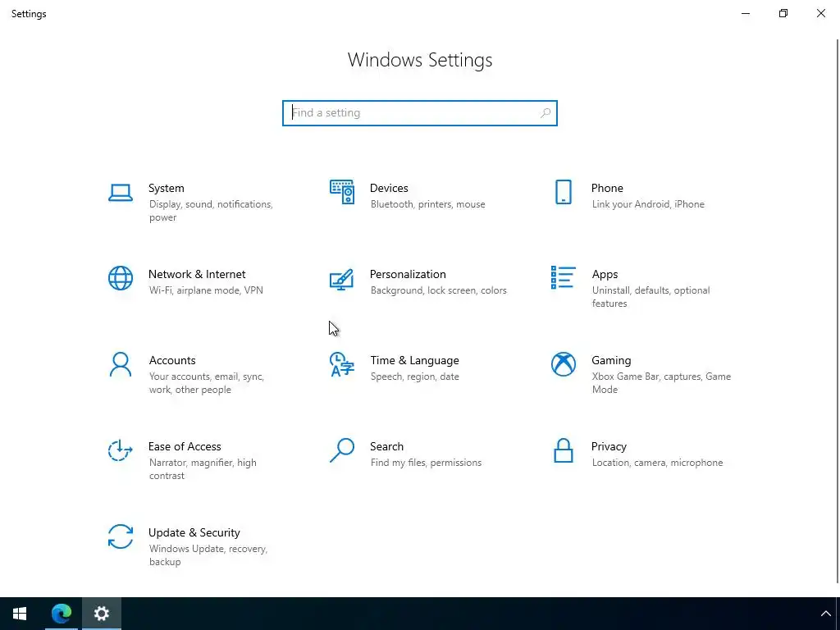The height and width of the screenshot is (630, 840).
Task: Open Apps settings title
Action: pos(605,274)
